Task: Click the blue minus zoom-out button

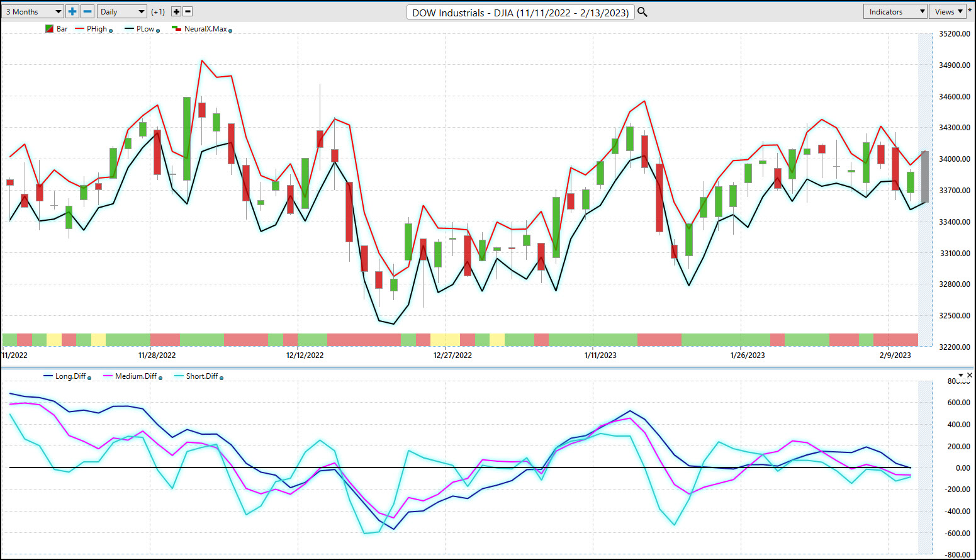Action: 87,11
